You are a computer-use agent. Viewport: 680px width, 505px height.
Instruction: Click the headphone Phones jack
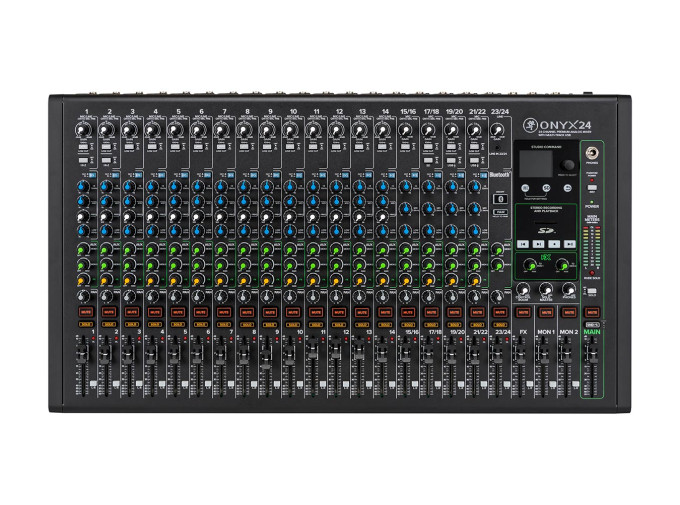pyautogui.click(x=594, y=151)
